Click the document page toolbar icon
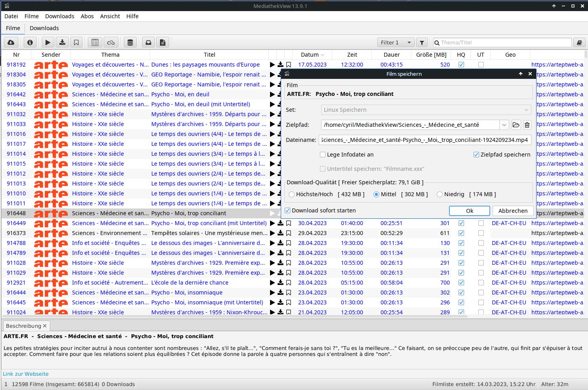Image resolution: width=588 pixels, height=390 pixels. [x=163, y=42]
